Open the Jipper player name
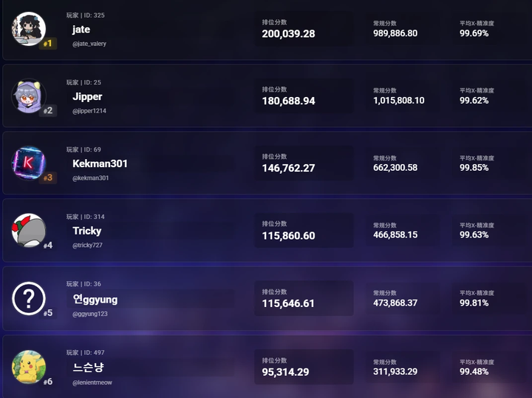Image resolution: width=532 pixels, height=398 pixels. [x=87, y=97]
